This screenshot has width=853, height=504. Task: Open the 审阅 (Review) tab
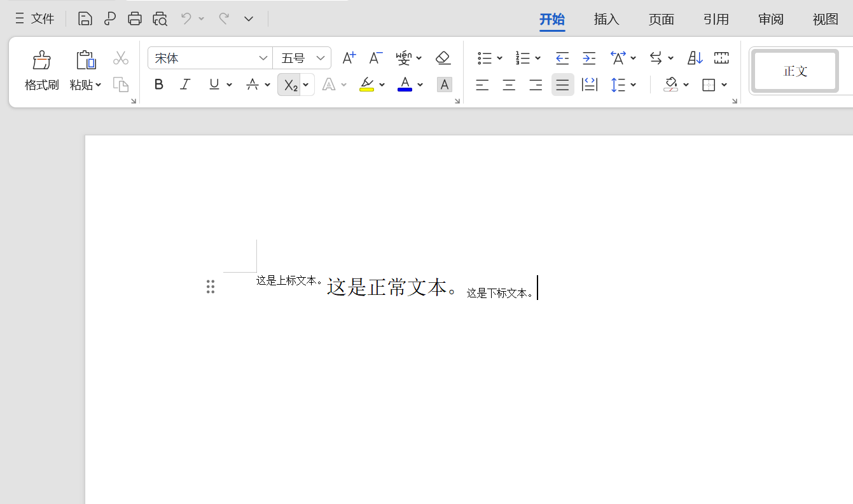click(x=770, y=20)
